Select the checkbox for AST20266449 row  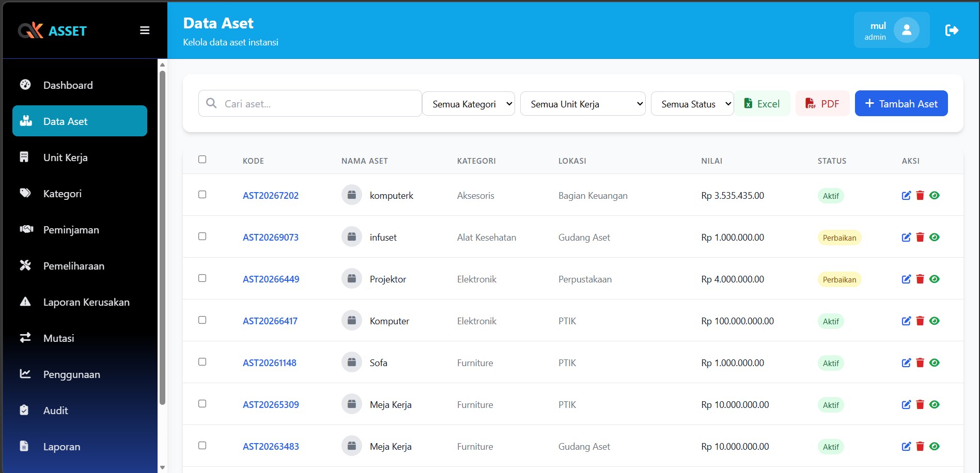pos(202,278)
